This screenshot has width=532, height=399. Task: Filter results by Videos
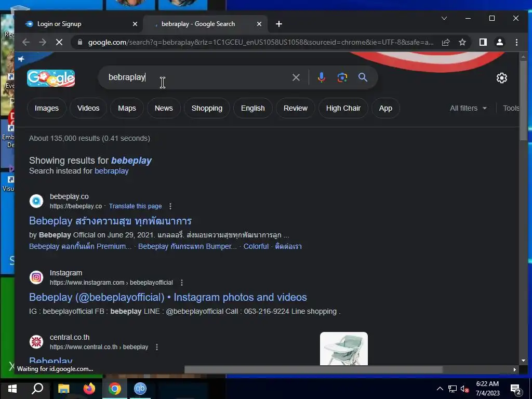(88, 108)
